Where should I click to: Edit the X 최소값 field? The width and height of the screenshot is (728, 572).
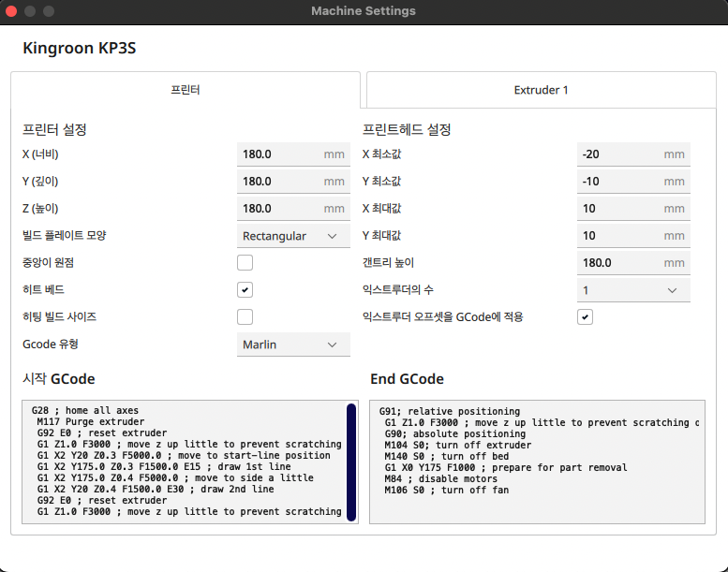[633, 154]
